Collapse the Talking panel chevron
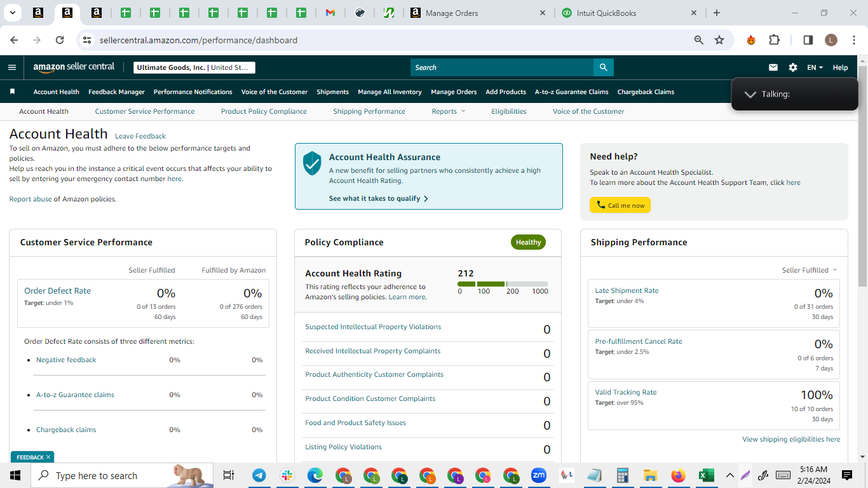The height and width of the screenshot is (488, 868). pyautogui.click(x=750, y=94)
